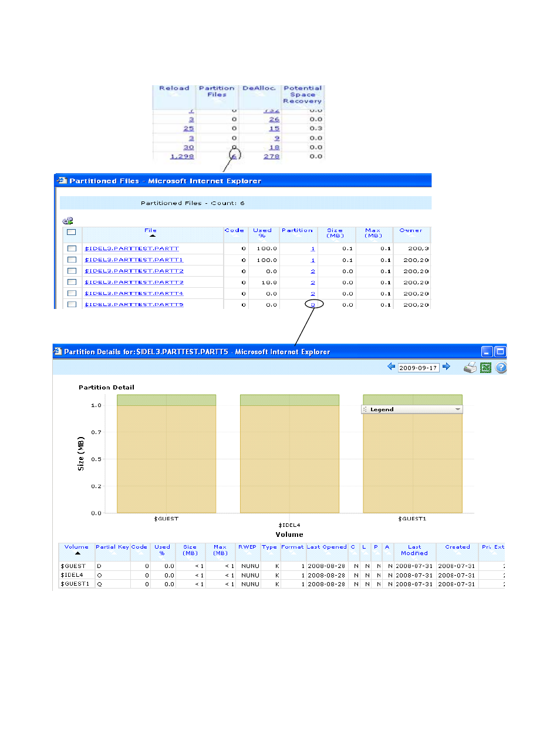Viewport: 560px width, 746px height.
Task: Expand the chart Legend dropdown arrow
Action: [x=458, y=409]
